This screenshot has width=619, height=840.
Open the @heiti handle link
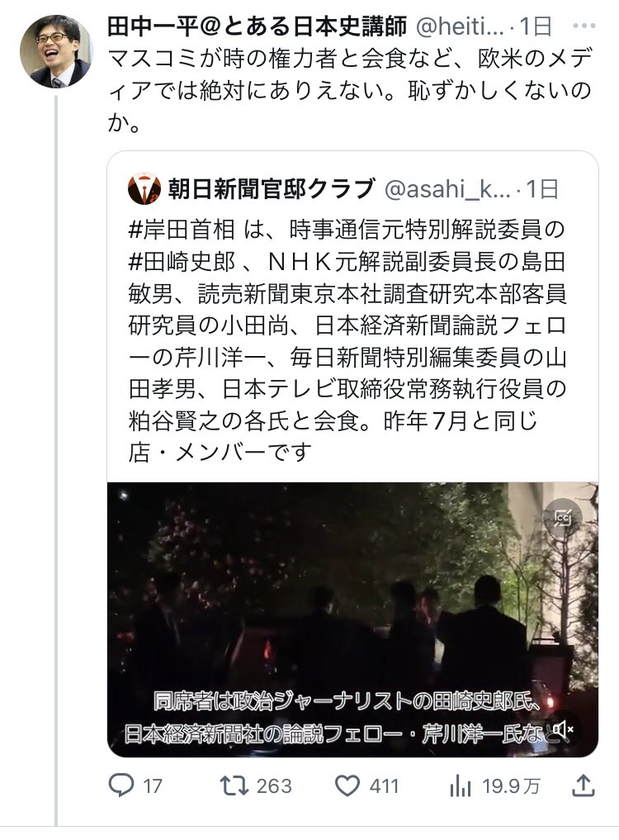460,26
